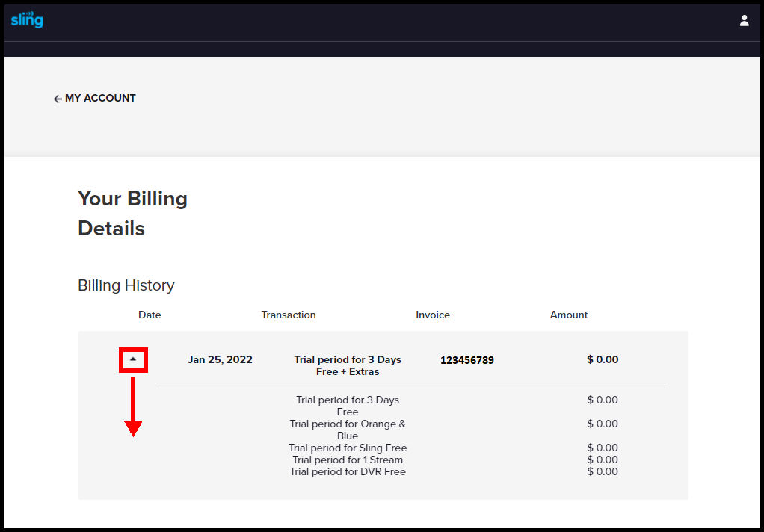Click the 'Your Billing Details' heading

(x=132, y=214)
